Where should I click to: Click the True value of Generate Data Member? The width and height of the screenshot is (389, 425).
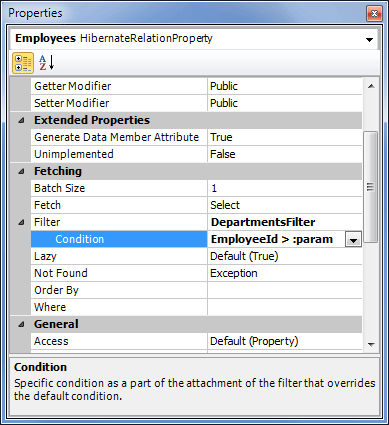(x=221, y=137)
